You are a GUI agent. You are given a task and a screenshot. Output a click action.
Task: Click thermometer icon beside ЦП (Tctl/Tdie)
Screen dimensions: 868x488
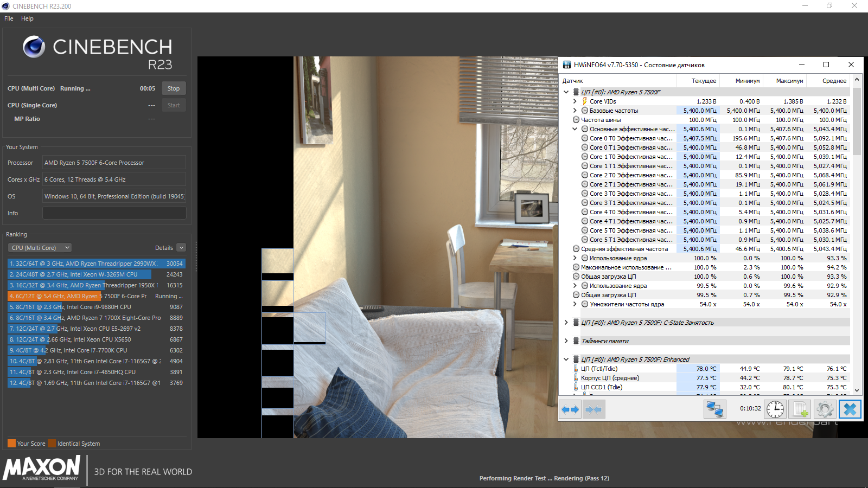click(576, 369)
